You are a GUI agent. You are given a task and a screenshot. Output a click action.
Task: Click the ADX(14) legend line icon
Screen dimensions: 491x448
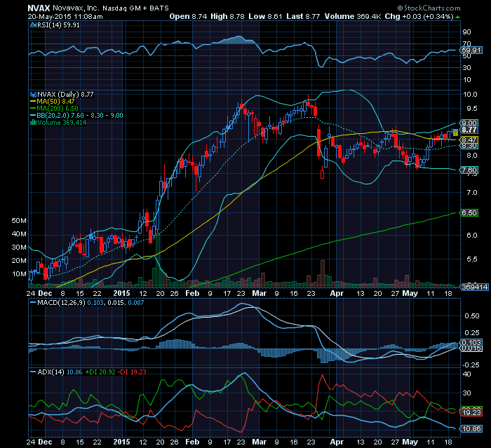point(33,372)
